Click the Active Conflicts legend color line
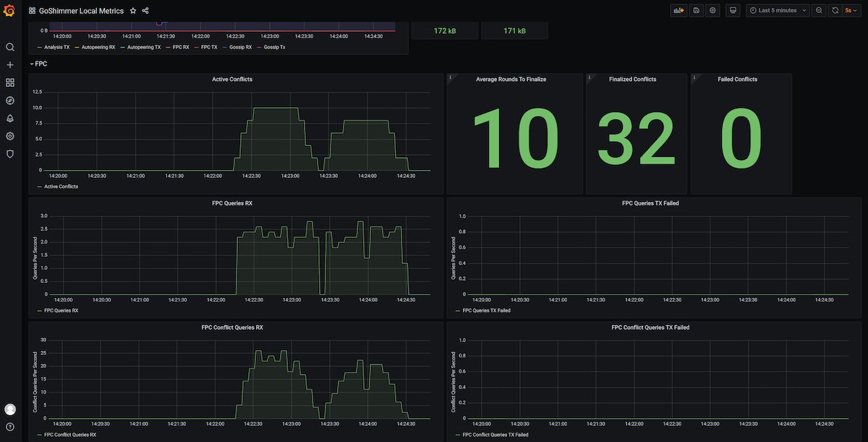This screenshot has width=868, height=442. 39,187
